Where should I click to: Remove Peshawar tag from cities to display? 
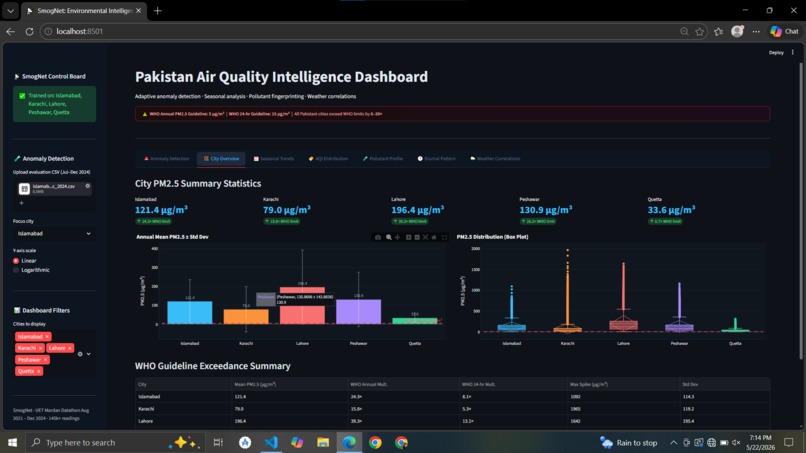[x=46, y=360]
